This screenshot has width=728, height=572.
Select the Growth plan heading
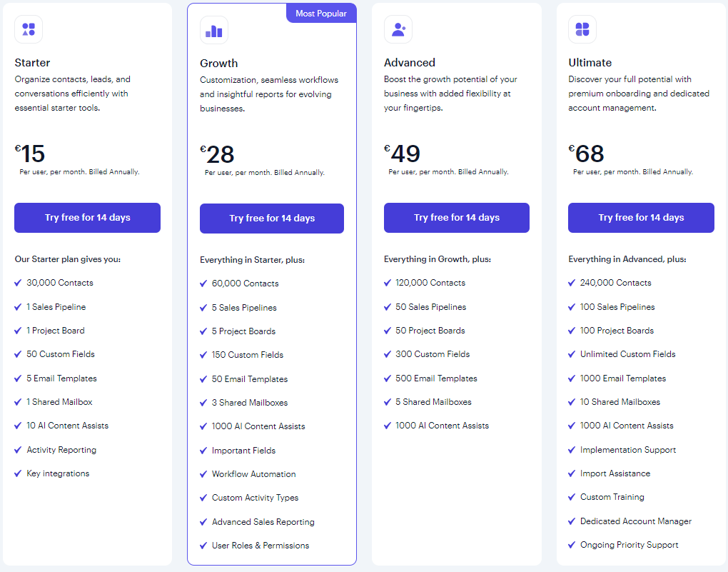click(219, 64)
